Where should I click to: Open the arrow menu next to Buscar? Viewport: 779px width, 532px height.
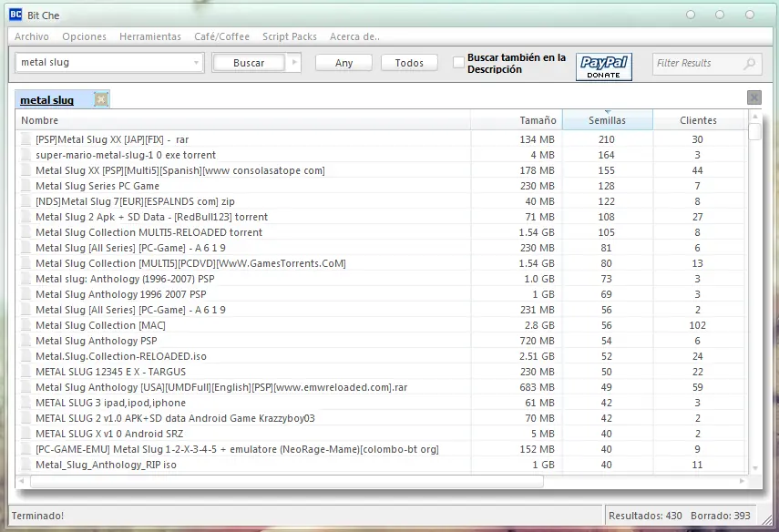[x=292, y=63]
